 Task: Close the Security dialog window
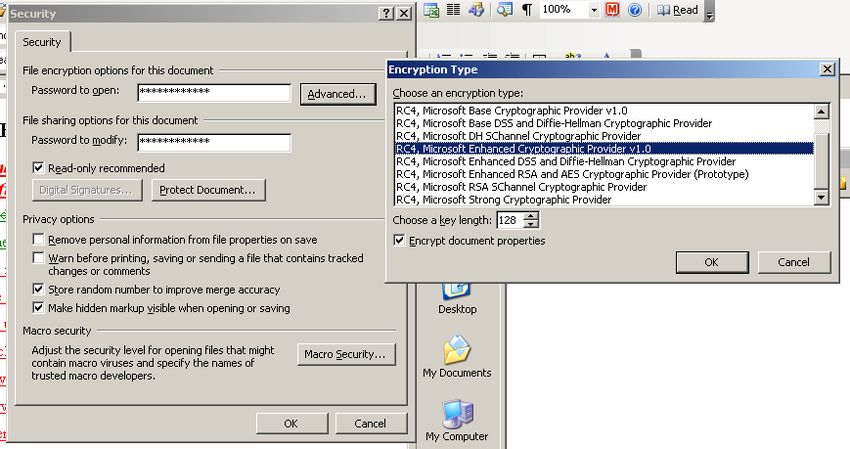click(404, 14)
